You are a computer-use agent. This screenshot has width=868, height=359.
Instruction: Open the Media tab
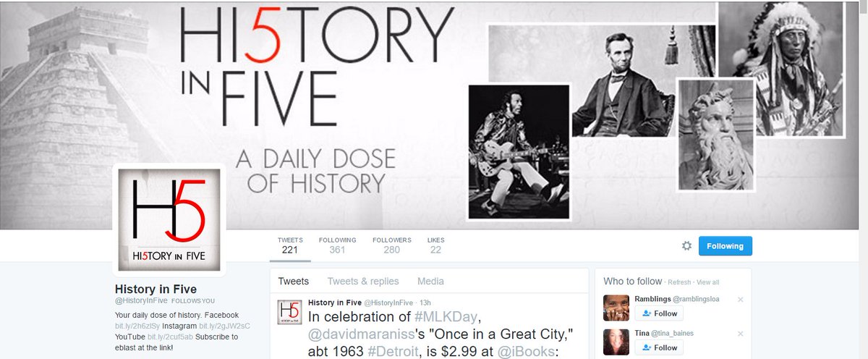click(x=430, y=282)
